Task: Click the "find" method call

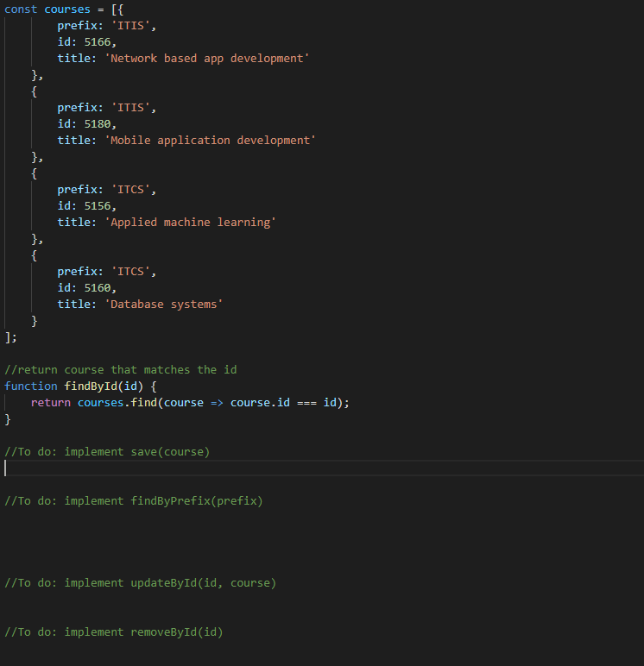Action: click(143, 403)
